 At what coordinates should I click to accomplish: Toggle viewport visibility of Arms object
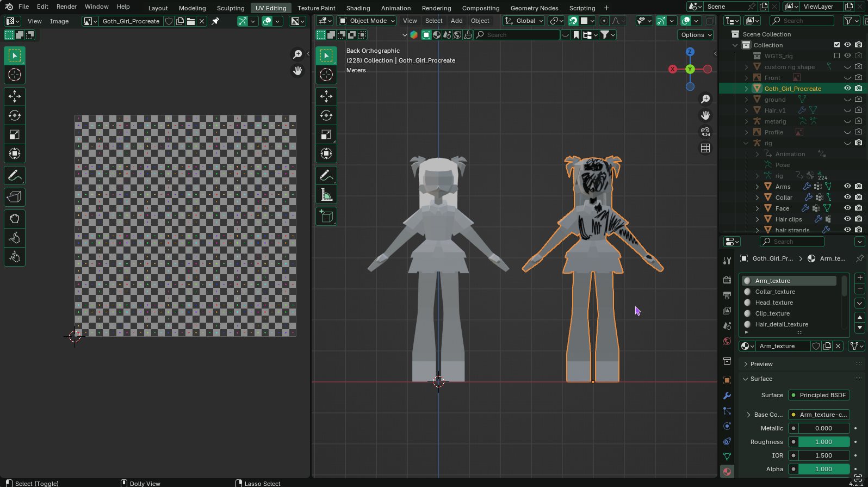(847, 186)
